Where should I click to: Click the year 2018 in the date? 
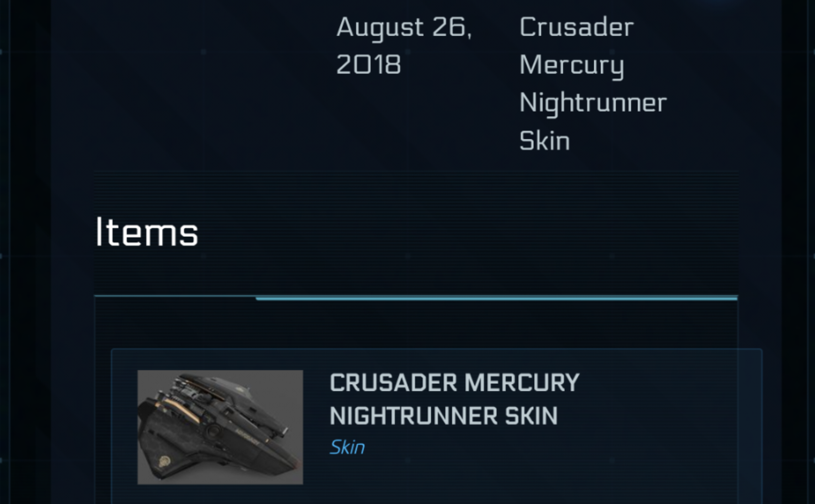(368, 64)
